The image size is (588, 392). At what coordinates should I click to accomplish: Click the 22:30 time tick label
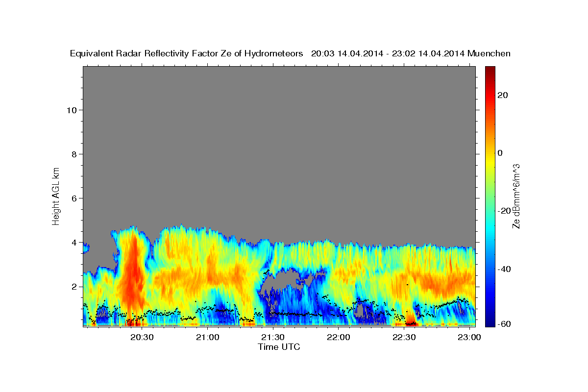[x=404, y=338]
